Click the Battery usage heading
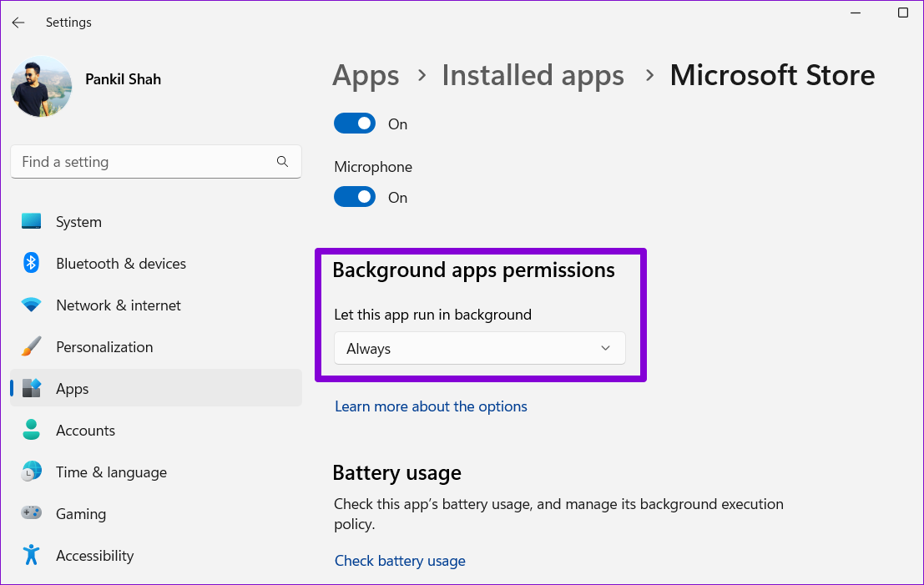 (x=397, y=473)
